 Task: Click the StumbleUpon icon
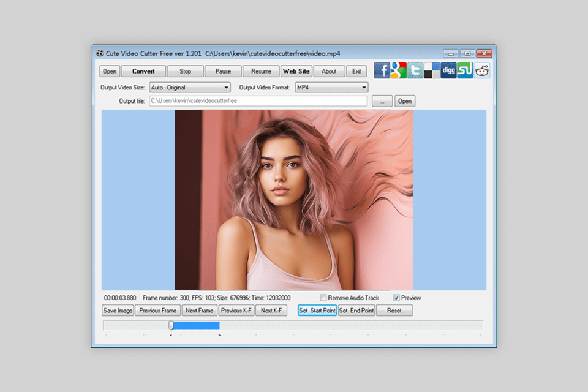(465, 70)
